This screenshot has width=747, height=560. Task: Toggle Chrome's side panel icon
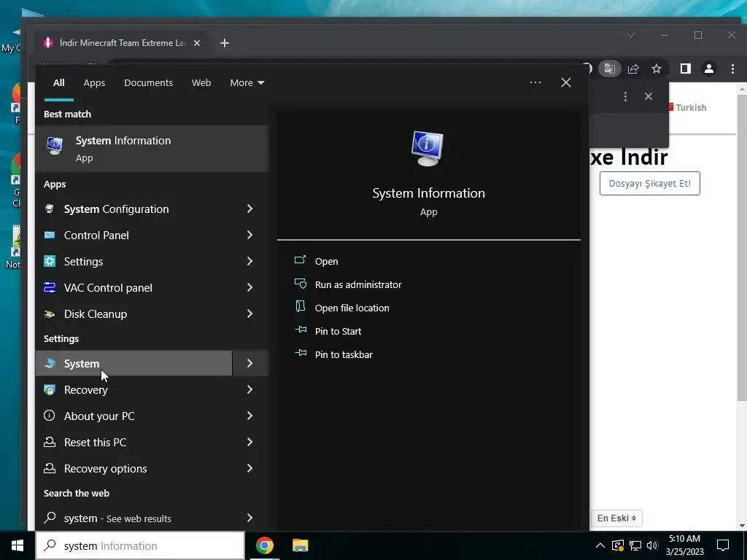click(686, 69)
